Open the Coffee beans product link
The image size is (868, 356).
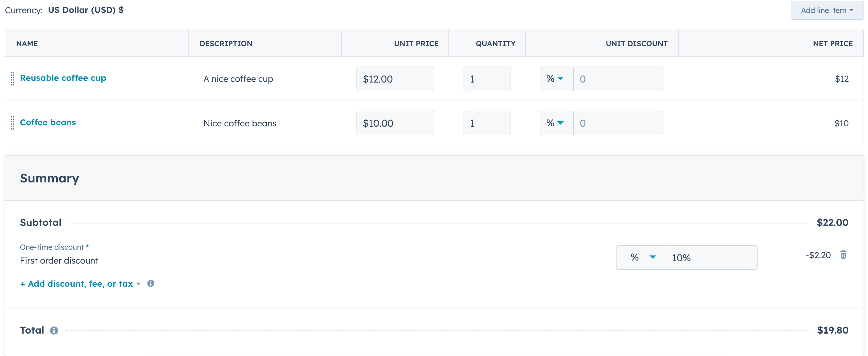pos(48,122)
